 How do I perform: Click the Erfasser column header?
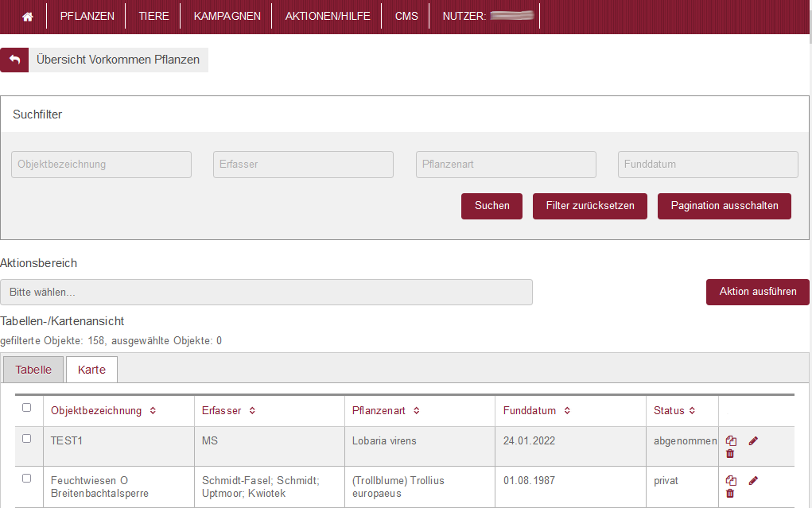click(222, 411)
